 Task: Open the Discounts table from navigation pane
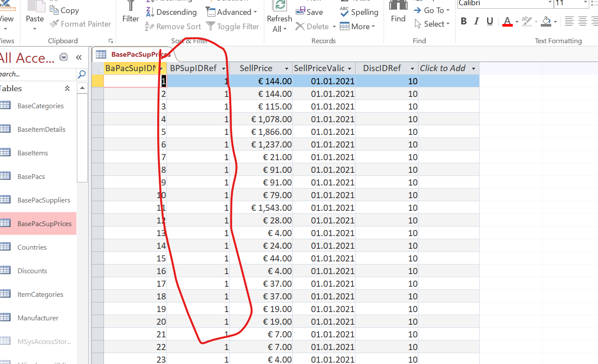[x=32, y=271]
